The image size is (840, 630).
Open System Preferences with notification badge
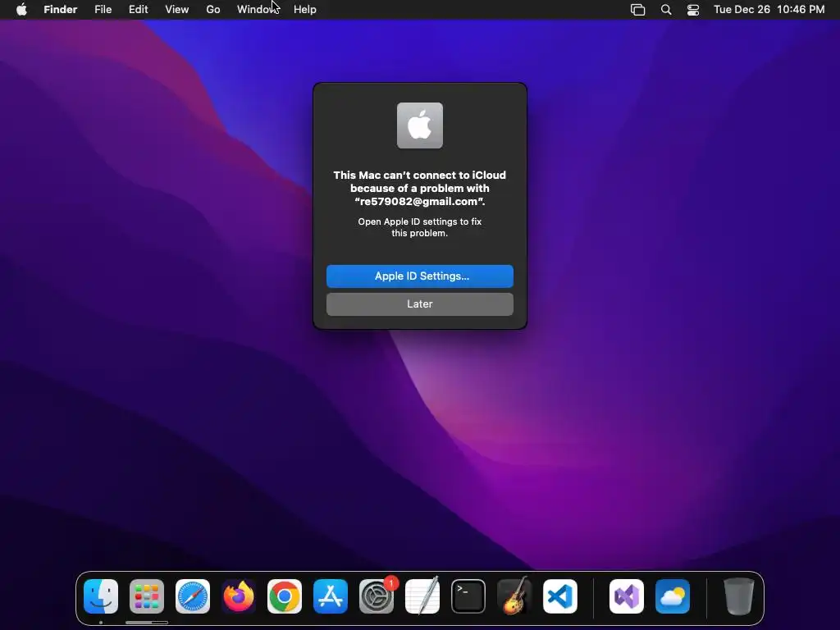[x=377, y=596]
